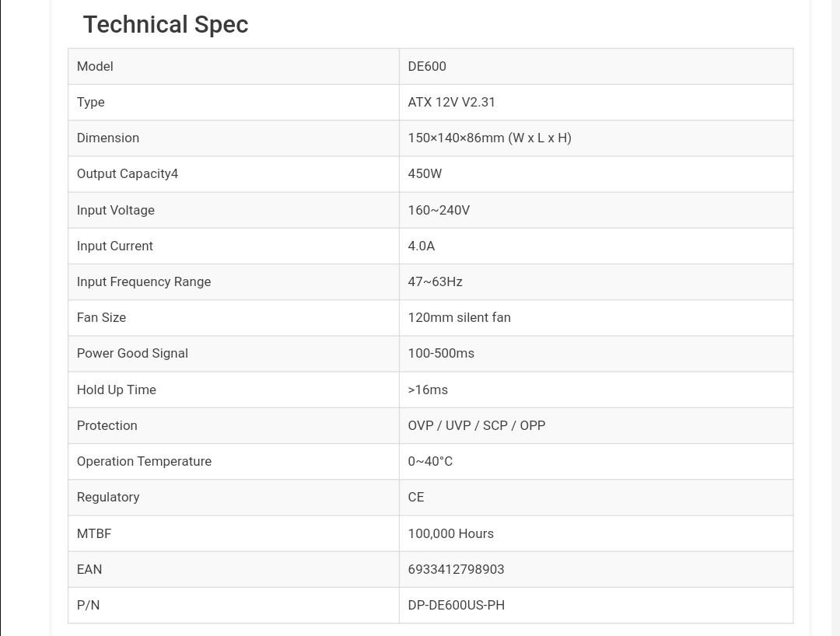
Task: Click the OVP / UVP / SCP / OPP text
Action: (x=476, y=426)
